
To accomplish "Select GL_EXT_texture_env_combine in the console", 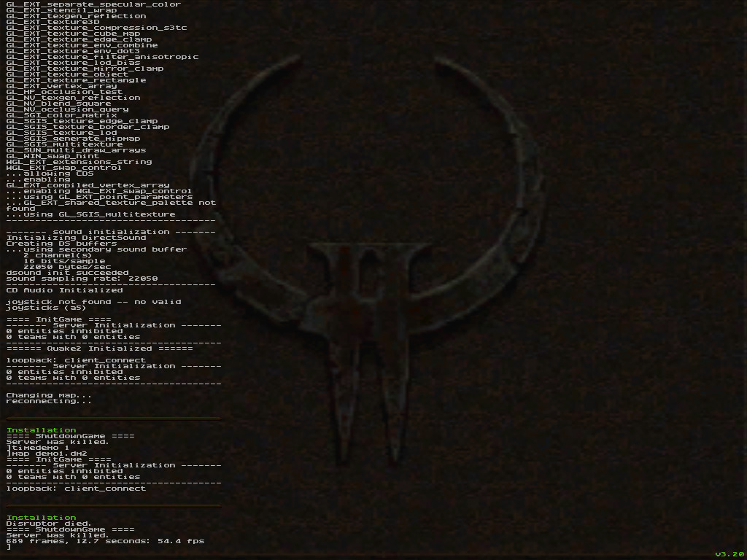I will coord(82,45).
